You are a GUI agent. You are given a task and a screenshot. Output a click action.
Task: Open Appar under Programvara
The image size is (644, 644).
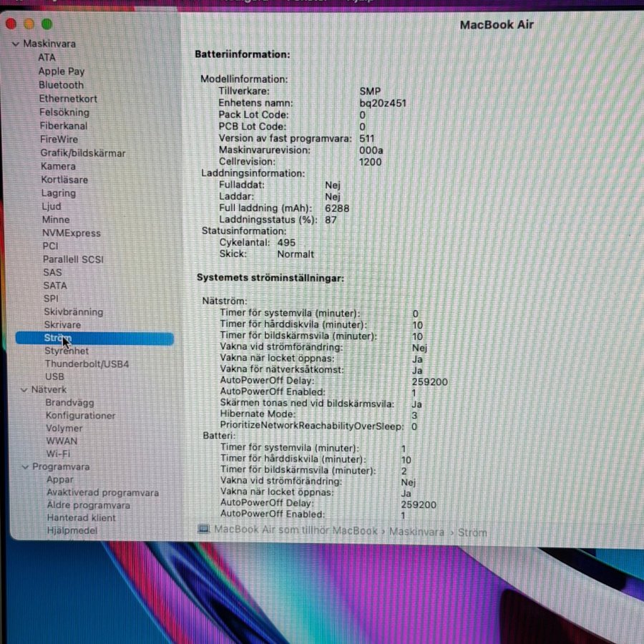point(60,479)
